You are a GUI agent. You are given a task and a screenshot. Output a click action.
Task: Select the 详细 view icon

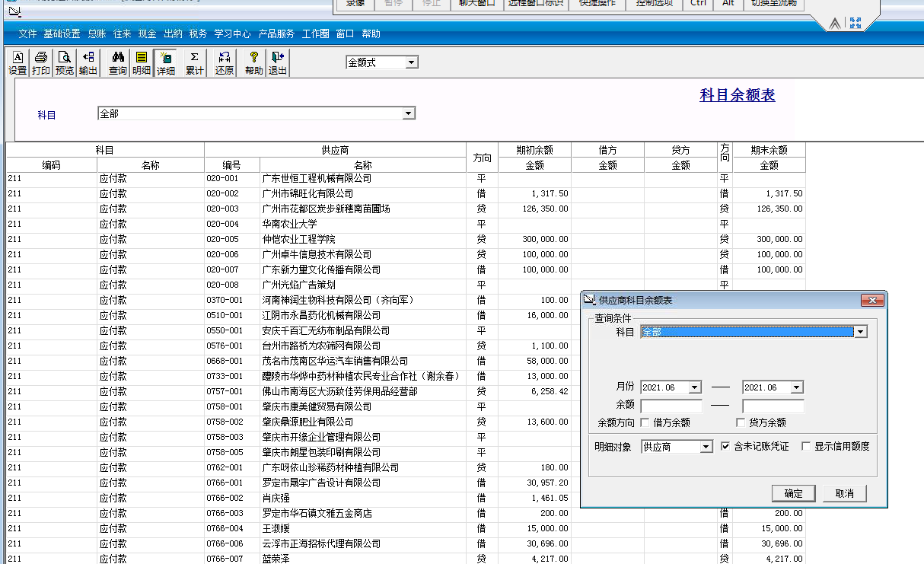pos(166,63)
